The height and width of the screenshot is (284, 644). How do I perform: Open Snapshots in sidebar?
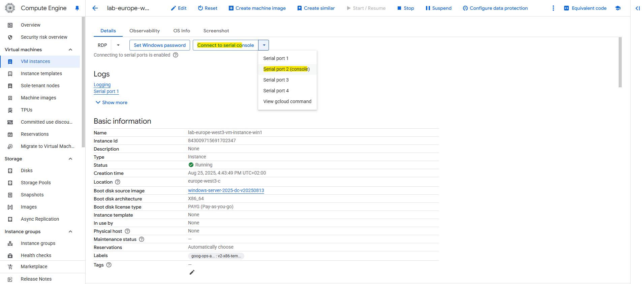coord(40,195)
